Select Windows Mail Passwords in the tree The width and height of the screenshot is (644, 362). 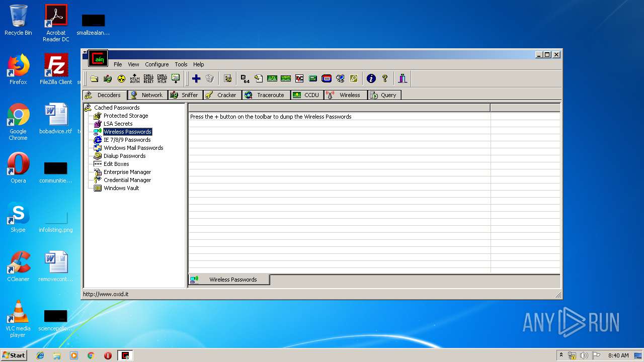tap(133, 148)
